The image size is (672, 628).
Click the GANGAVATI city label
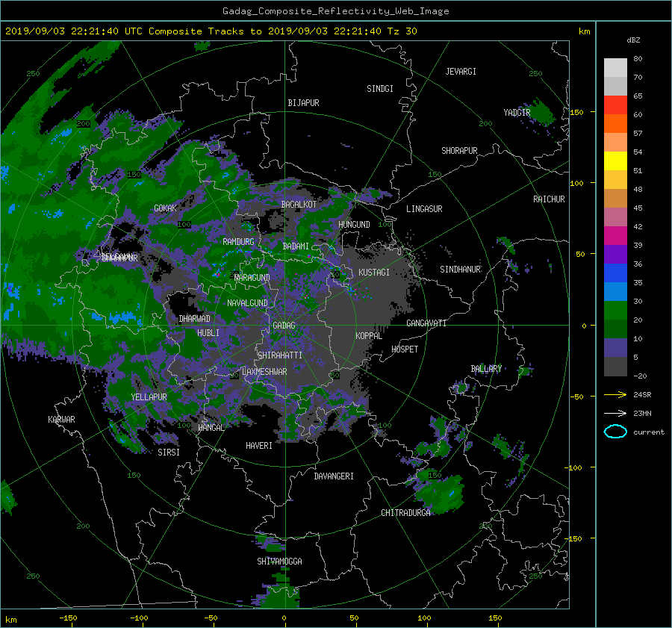point(426,323)
